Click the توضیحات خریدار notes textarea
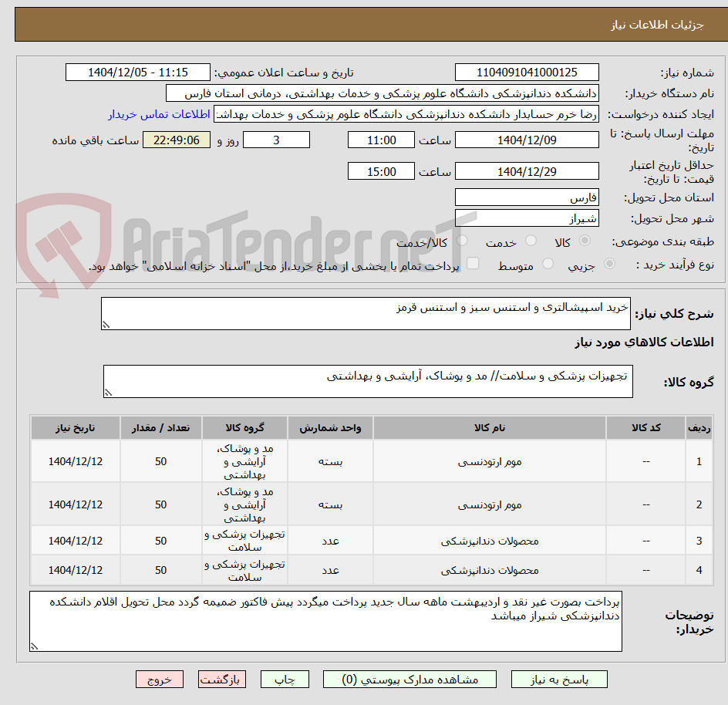This screenshot has width=728, height=705. (x=326, y=621)
